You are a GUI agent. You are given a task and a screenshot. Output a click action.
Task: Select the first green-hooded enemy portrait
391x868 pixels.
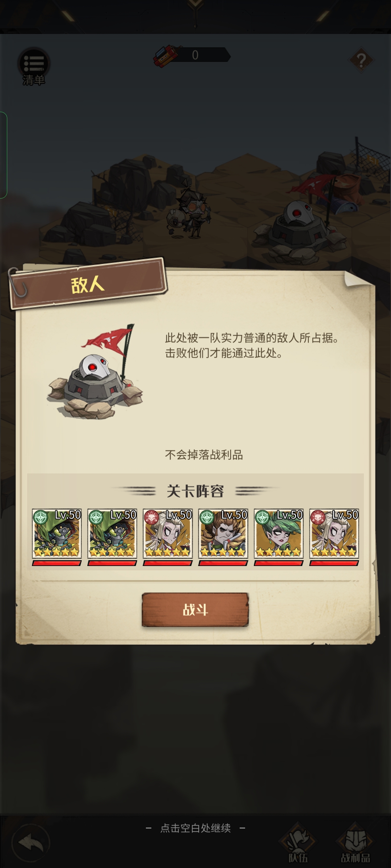click(56, 533)
